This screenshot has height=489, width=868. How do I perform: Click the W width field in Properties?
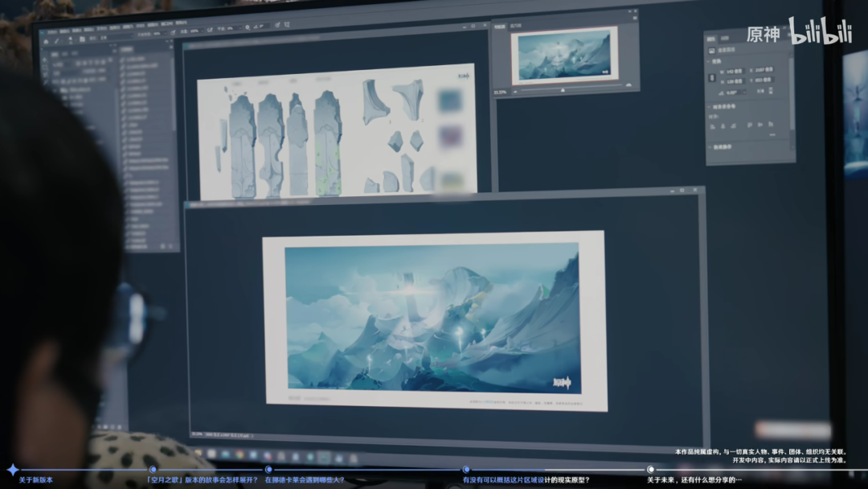735,72
